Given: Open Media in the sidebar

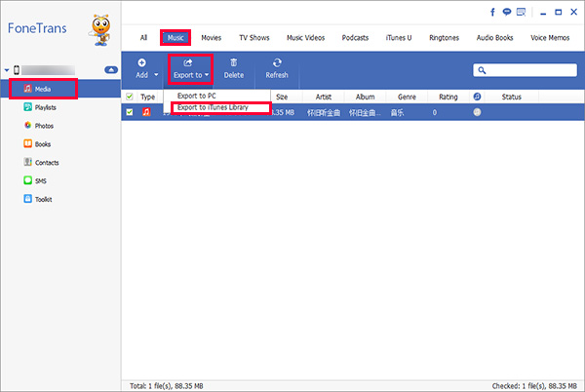Looking at the screenshot, I should pyautogui.click(x=43, y=89).
